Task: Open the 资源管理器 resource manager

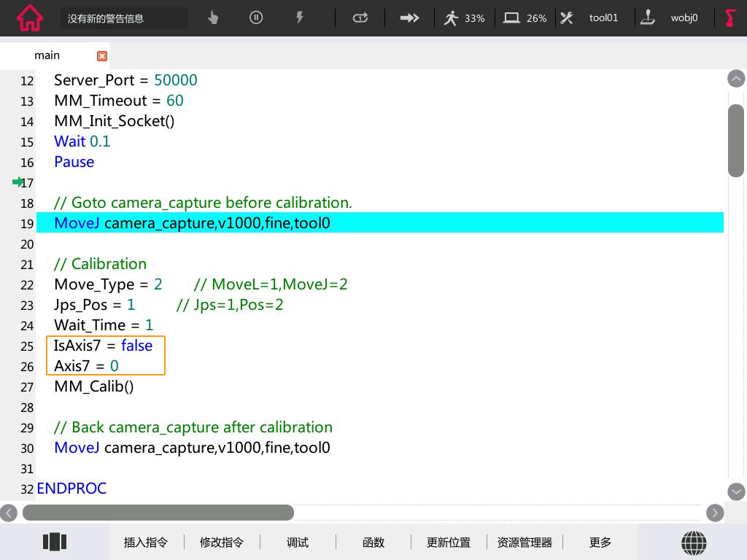Action: coord(525,542)
